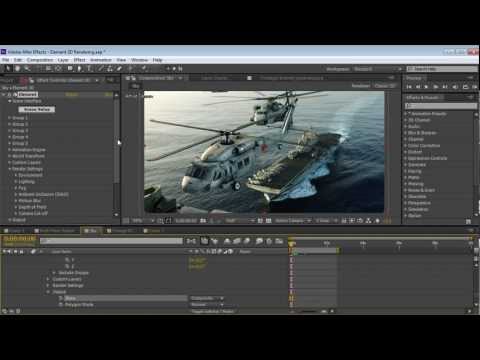Toggle the fx switch for Element effect

pyautogui.click(x=10, y=95)
